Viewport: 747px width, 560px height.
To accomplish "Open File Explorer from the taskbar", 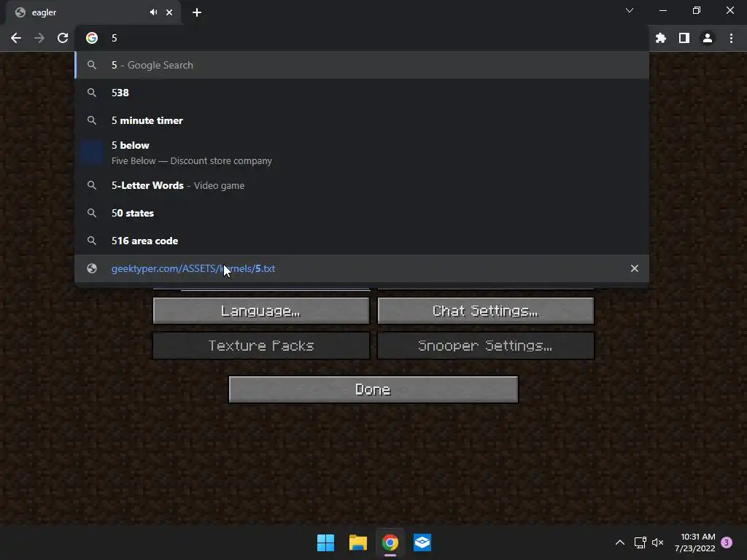I will [x=357, y=542].
